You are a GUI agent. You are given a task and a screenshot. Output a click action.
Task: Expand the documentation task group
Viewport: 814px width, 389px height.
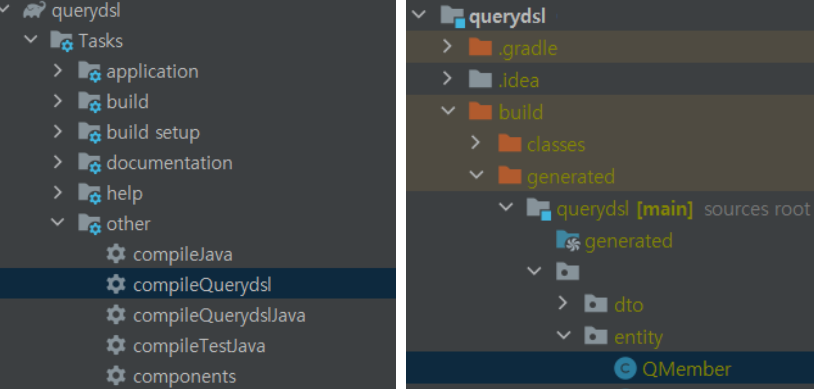tap(58, 162)
